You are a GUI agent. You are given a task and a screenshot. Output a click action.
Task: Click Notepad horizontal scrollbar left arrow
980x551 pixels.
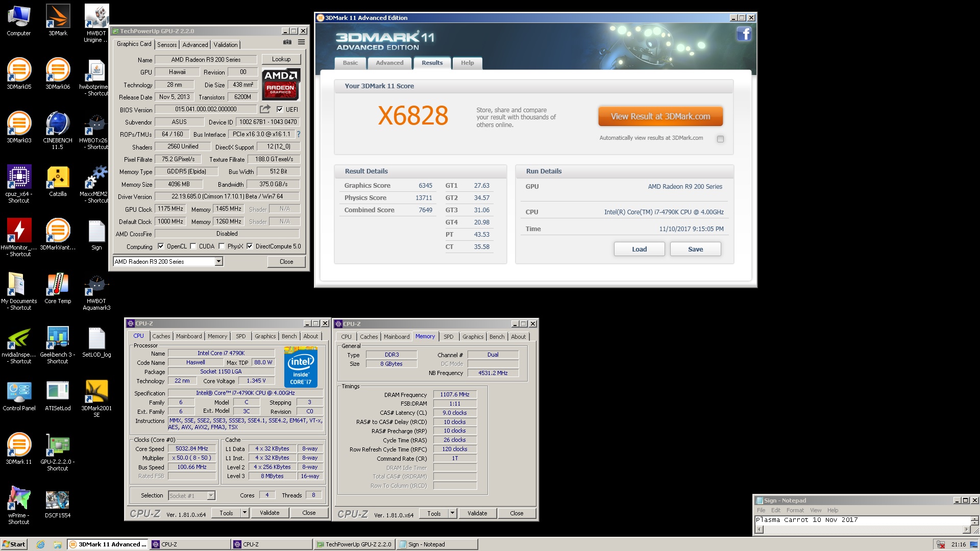[x=759, y=530]
